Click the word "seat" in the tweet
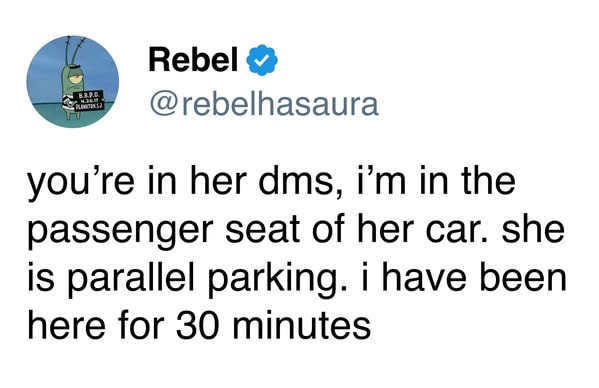 pyautogui.click(x=262, y=230)
